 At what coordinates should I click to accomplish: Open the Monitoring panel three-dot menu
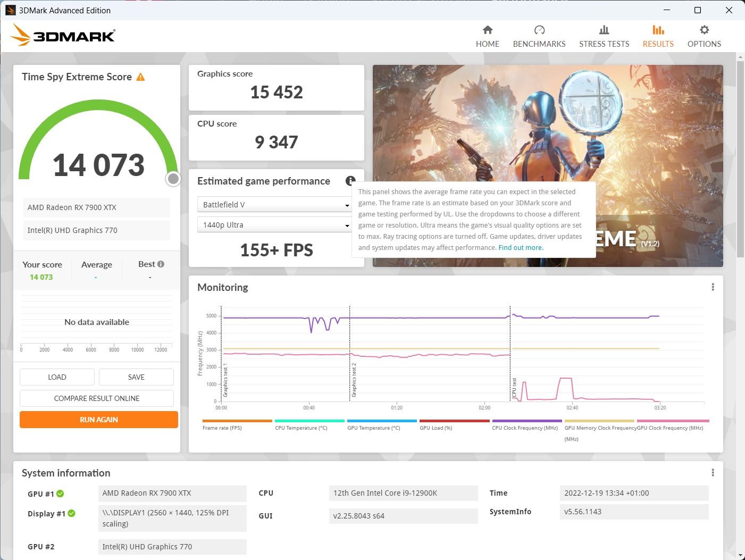point(713,287)
